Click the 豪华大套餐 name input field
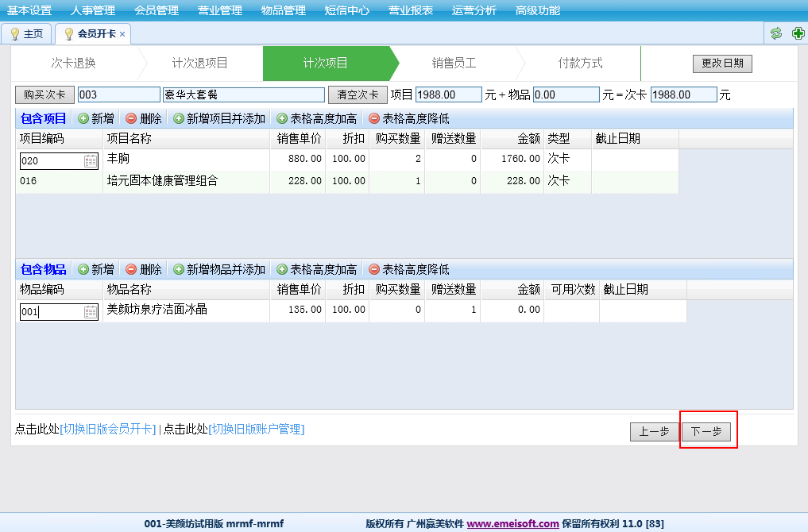 pos(243,94)
